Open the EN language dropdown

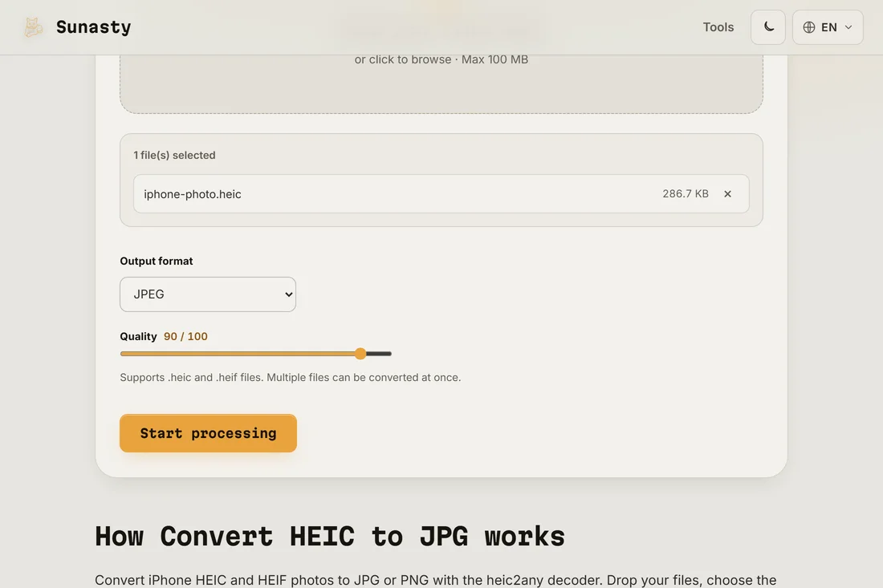tap(828, 27)
